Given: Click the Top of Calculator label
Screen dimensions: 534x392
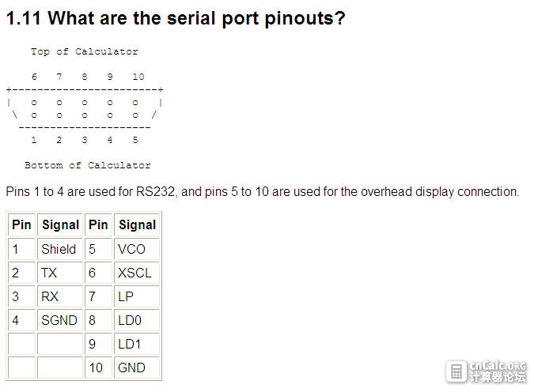Looking at the screenshot, I should (x=85, y=51).
